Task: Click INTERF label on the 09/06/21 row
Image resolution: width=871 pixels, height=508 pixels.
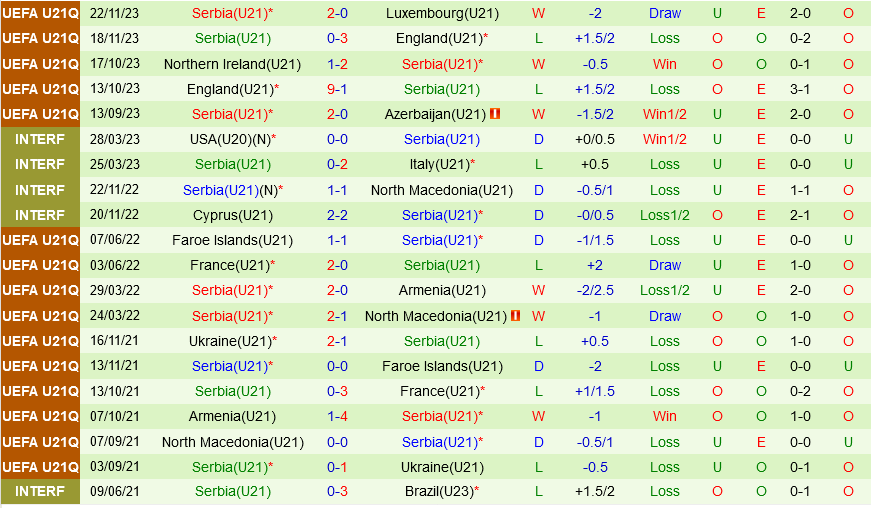Action: click(x=40, y=492)
